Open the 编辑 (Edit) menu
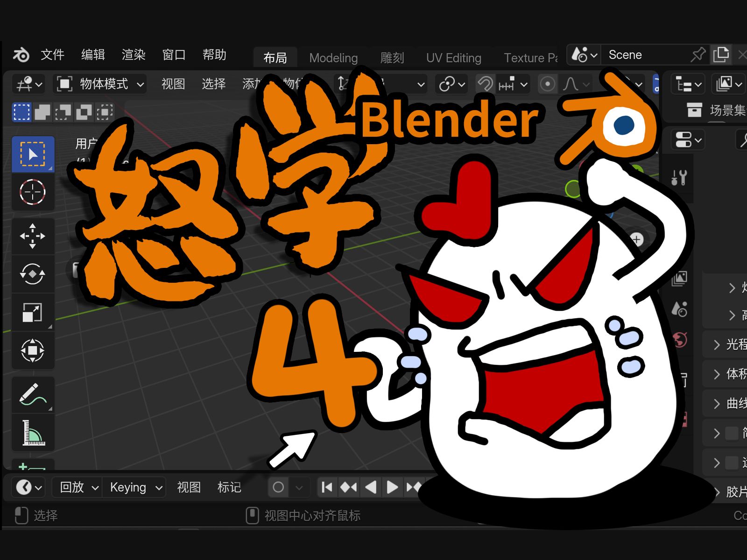This screenshot has height=560, width=747. 93,55
